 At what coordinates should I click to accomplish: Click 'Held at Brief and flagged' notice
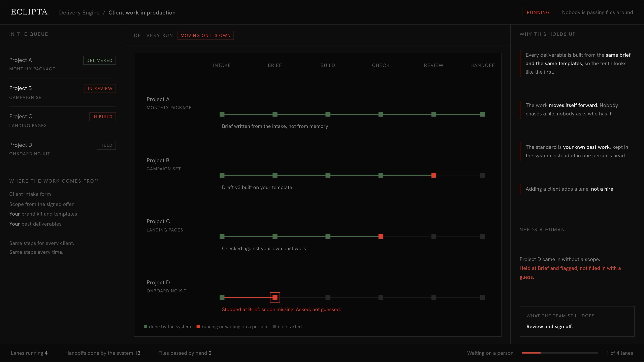(570, 272)
